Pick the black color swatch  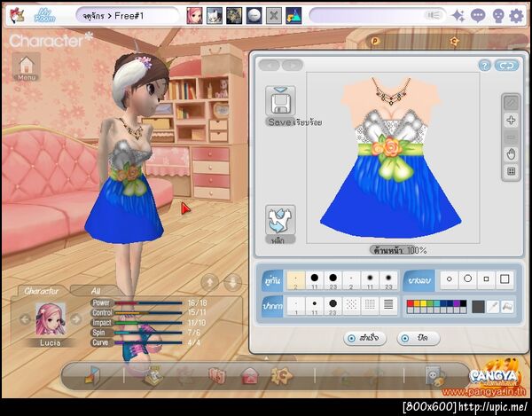point(463,303)
